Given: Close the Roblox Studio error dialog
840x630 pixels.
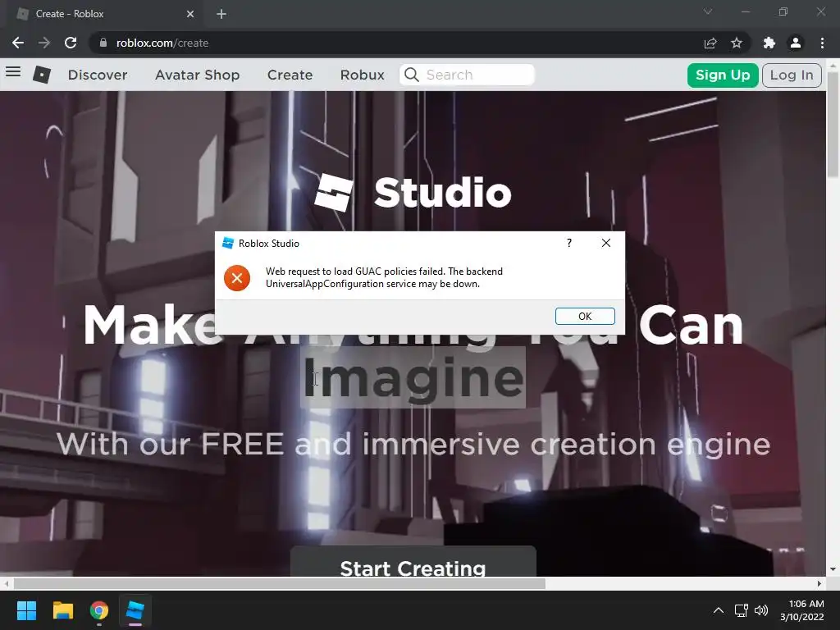Looking at the screenshot, I should tap(606, 243).
